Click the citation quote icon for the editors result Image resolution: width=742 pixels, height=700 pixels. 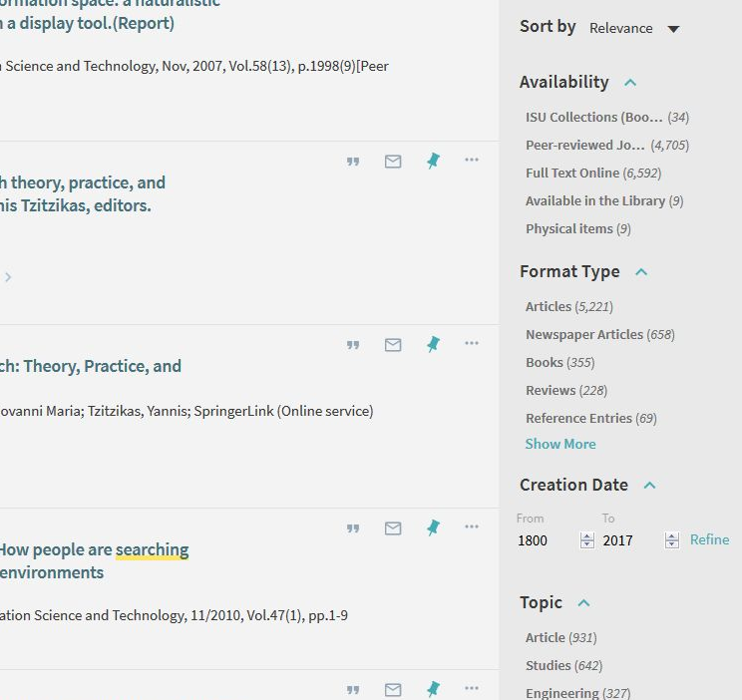pyautogui.click(x=353, y=162)
